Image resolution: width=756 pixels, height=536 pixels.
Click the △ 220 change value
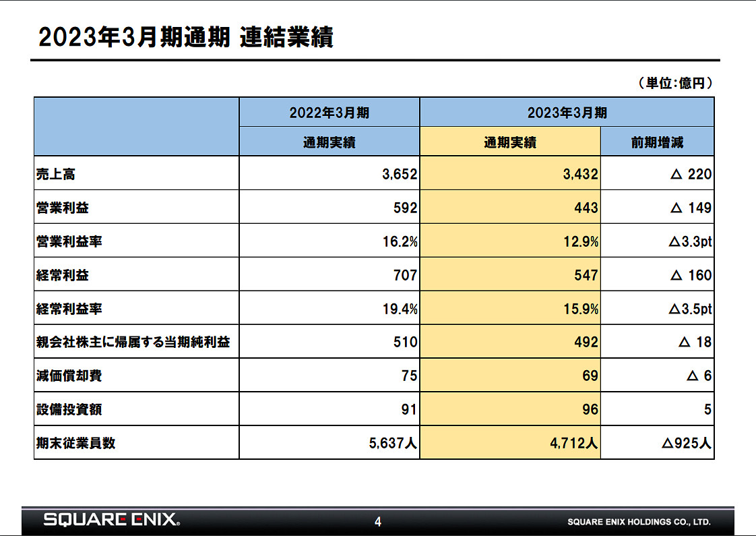click(x=691, y=174)
